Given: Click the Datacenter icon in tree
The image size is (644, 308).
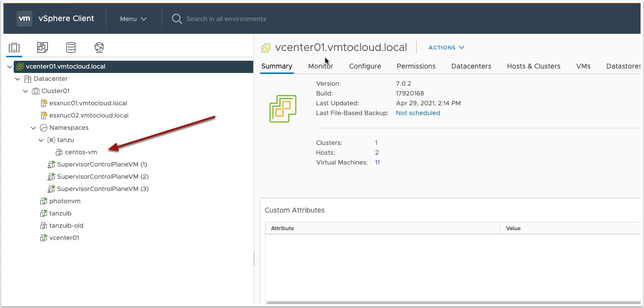Looking at the screenshot, I should (x=28, y=79).
